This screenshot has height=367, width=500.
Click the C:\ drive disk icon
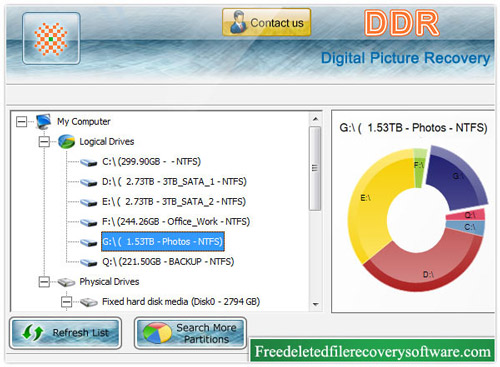(88, 162)
